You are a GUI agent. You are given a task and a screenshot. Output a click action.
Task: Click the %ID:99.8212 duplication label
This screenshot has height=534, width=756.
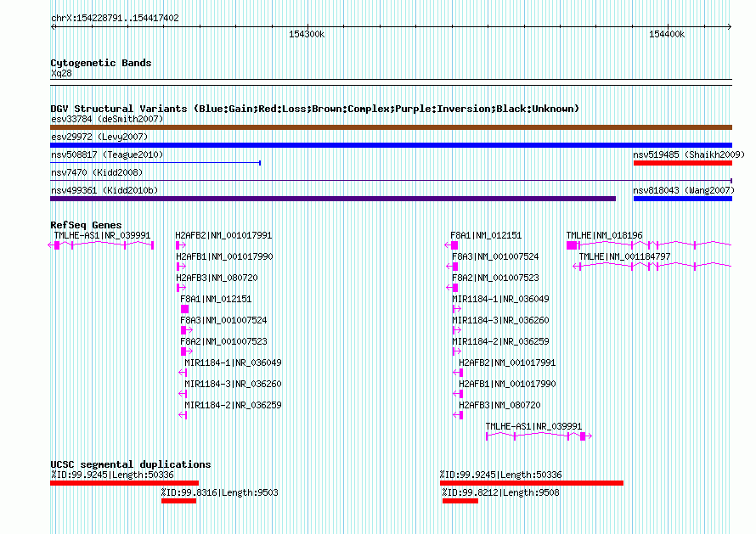pyautogui.click(x=500, y=492)
